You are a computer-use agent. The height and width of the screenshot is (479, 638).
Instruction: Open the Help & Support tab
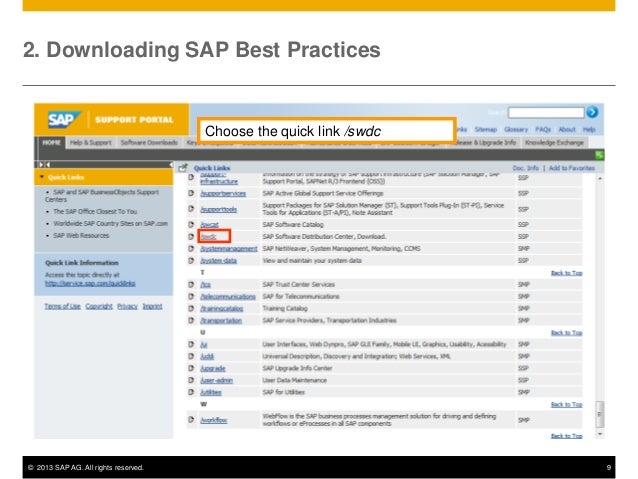[90, 142]
